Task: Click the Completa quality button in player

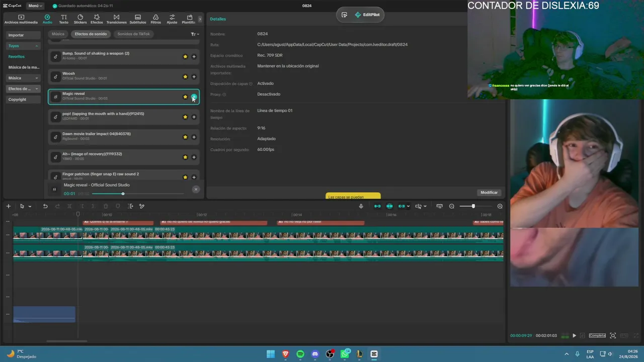Action: [597, 335]
